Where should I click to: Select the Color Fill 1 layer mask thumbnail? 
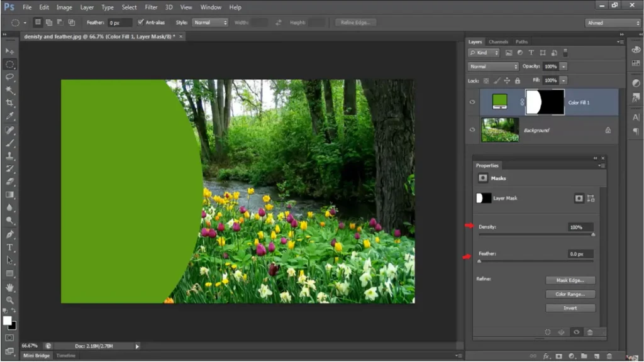point(545,102)
